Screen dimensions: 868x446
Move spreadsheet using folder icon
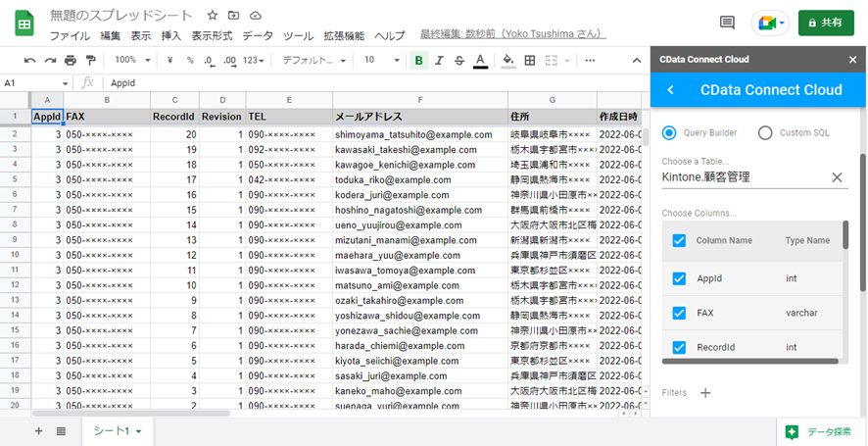(233, 15)
